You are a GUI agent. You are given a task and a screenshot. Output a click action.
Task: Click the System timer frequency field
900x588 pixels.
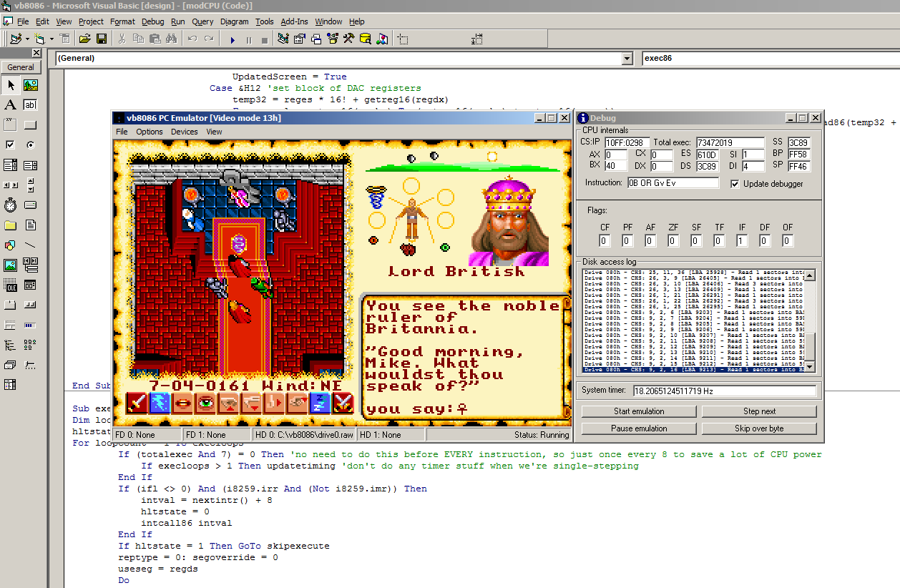pos(724,391)
